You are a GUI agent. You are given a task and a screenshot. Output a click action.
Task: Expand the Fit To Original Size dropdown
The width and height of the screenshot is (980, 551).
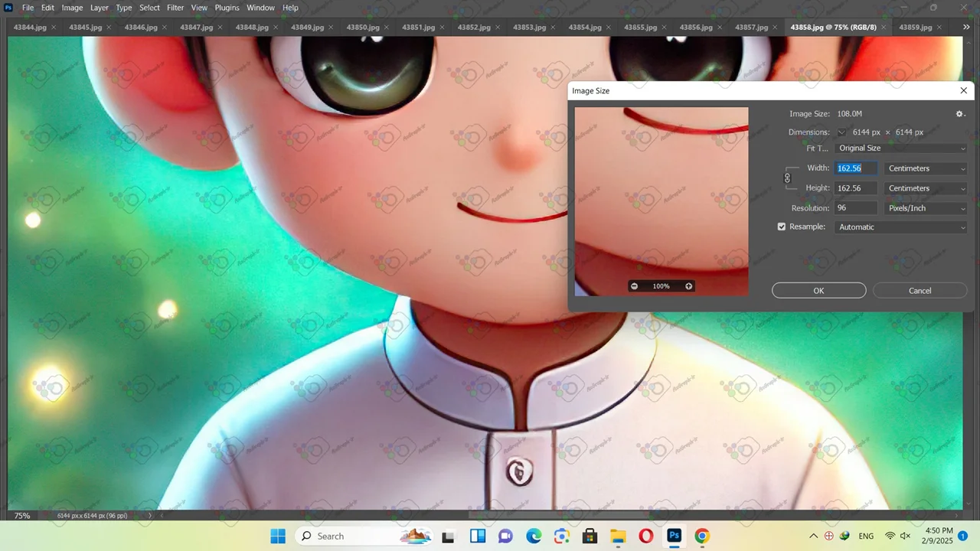(x=900, y=148)
